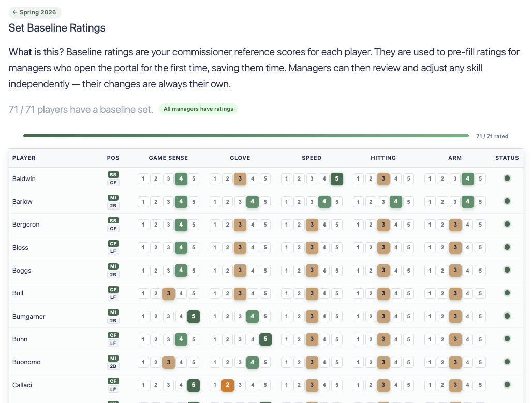Screen dimensions: 532x403
Task: Click Bloss's LF position badge
Action: 113,251
